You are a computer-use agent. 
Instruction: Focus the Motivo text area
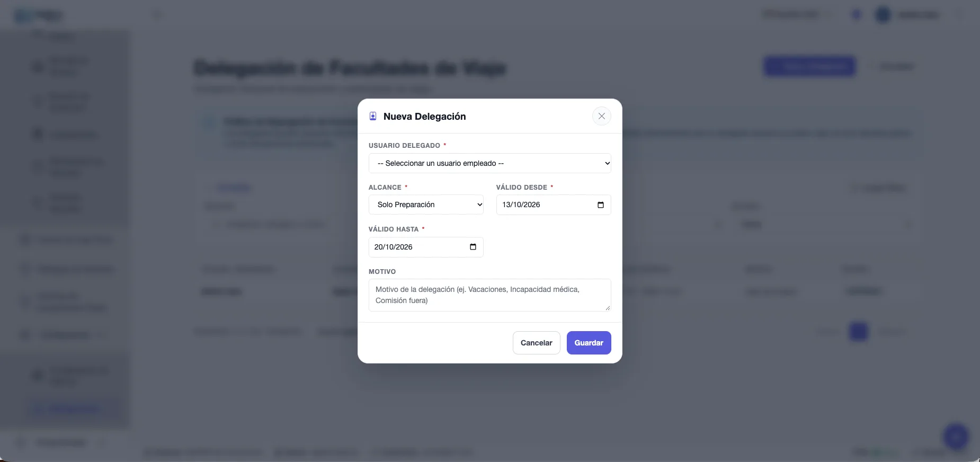[489, 295]
